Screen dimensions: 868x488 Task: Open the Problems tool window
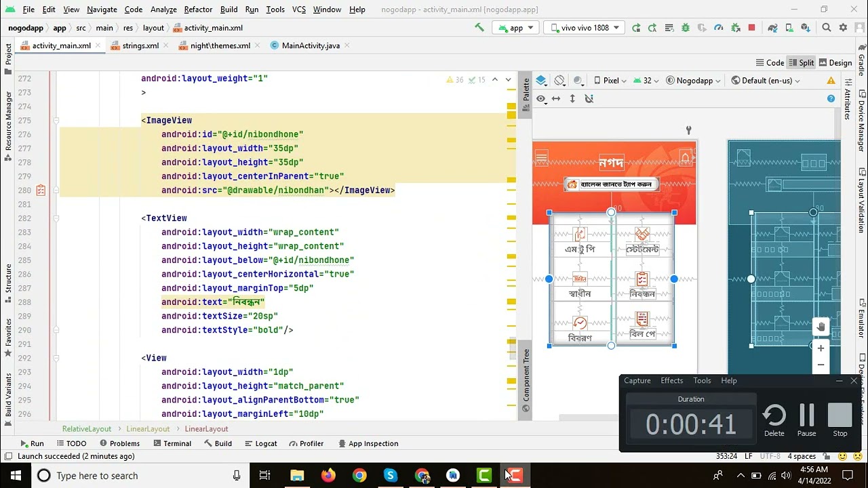pyautogui.click(x=119, y=443)
